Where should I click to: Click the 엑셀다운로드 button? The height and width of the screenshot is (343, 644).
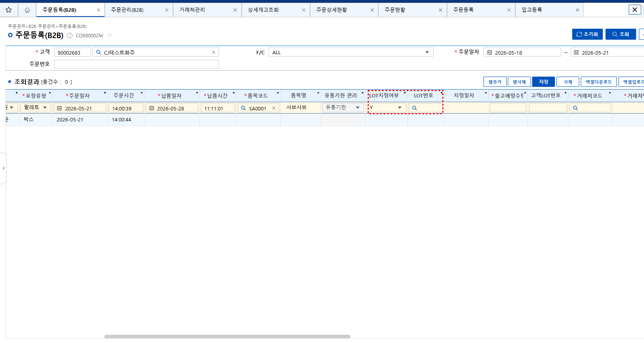tap(598, 82)
